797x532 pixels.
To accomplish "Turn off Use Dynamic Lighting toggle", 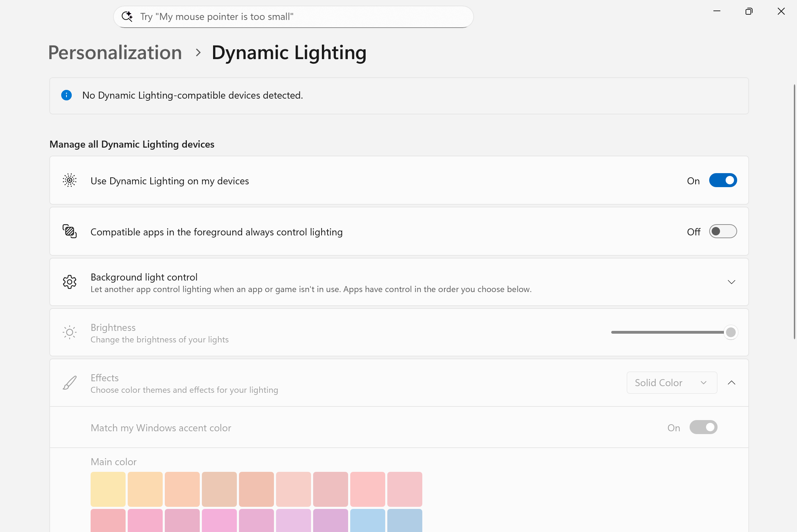I will point(723,180).
